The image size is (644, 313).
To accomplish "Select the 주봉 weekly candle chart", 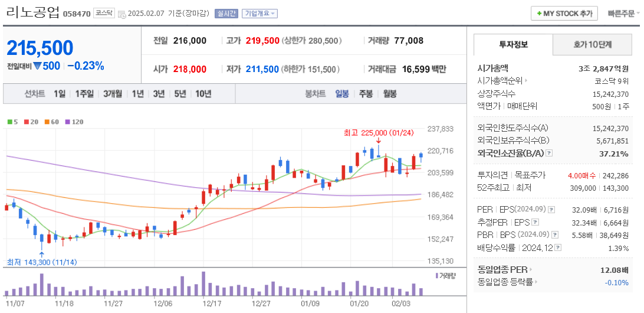I will (x=366, y=94).
